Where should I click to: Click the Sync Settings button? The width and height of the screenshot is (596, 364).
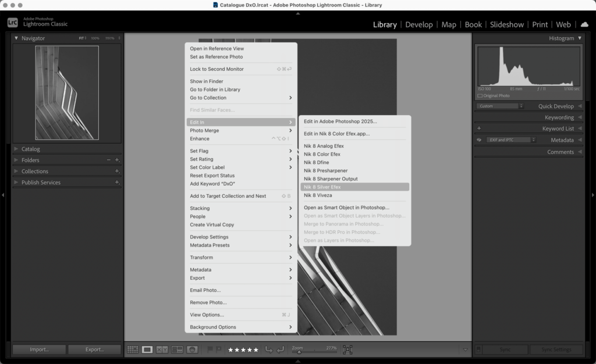(x=556, y=349)
